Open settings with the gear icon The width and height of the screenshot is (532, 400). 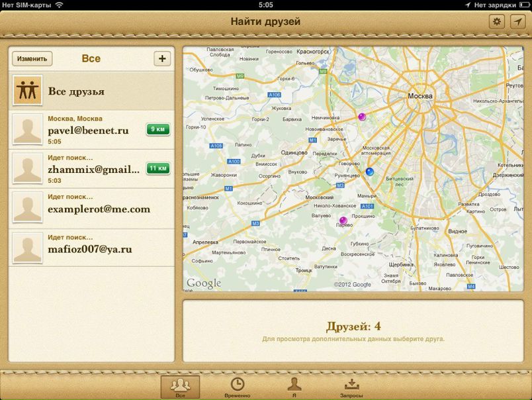coord(496,21)
